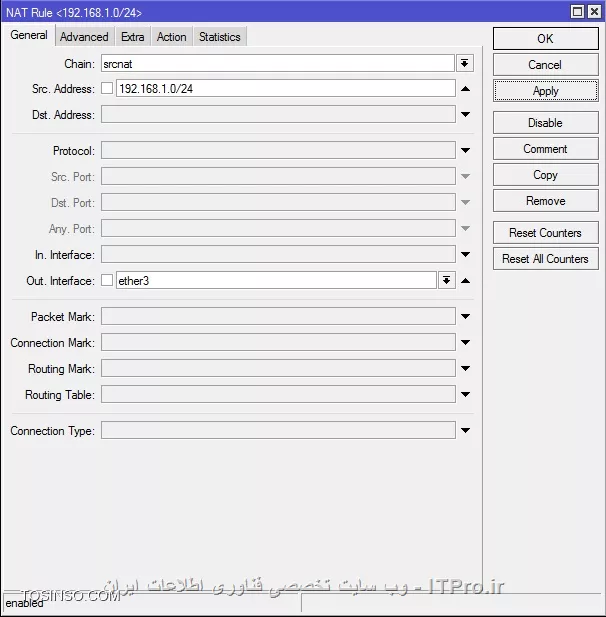This screenshot has width=606, height=617.
Task: Collapse the Out. Interface field
Action: 466,281
